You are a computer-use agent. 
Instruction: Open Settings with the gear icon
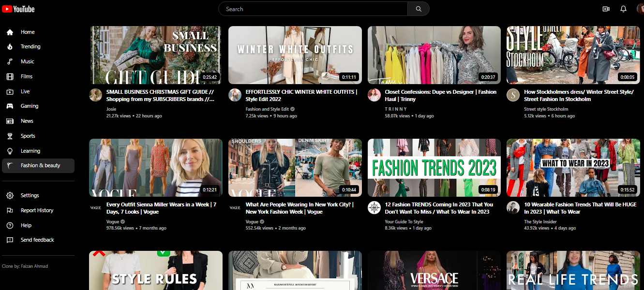pos(10,195)
